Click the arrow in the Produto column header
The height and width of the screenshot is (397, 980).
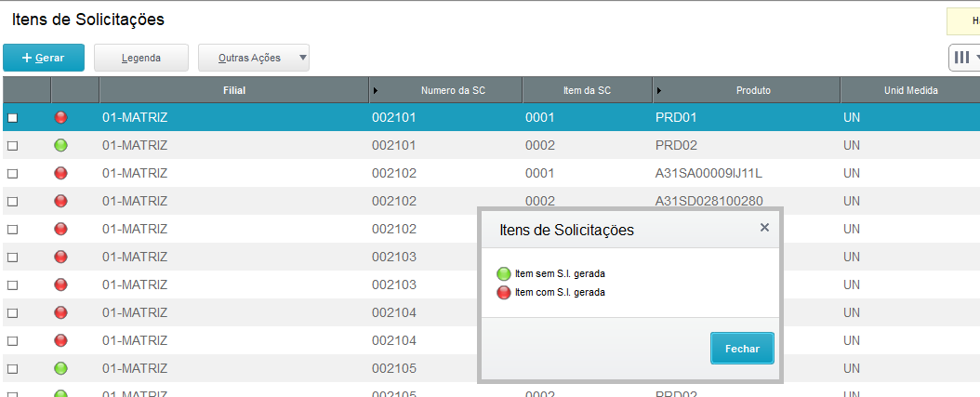[x=659, y=91]
